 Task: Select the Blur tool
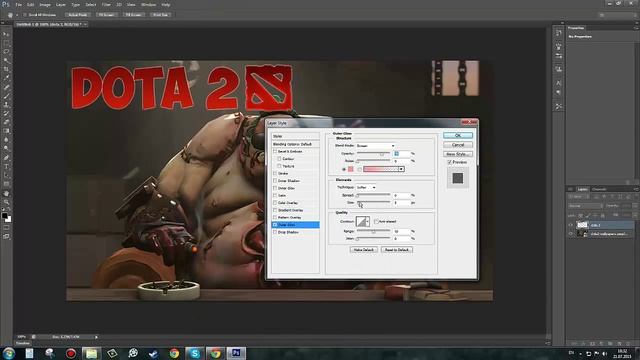[6, 140]
